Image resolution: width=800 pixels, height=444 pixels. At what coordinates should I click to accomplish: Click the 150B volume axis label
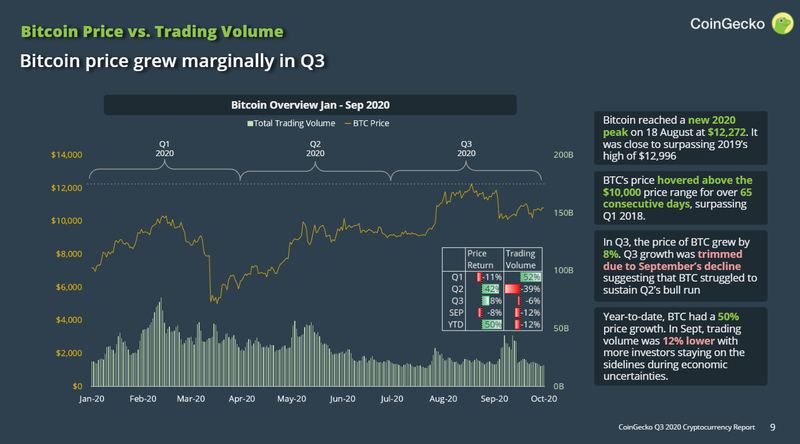[x=563, y=213]
